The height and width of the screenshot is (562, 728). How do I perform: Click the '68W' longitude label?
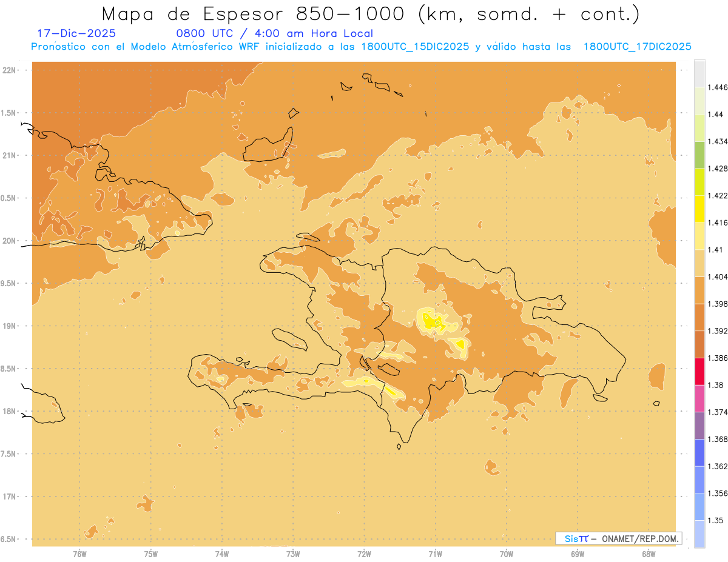[649, 554]
